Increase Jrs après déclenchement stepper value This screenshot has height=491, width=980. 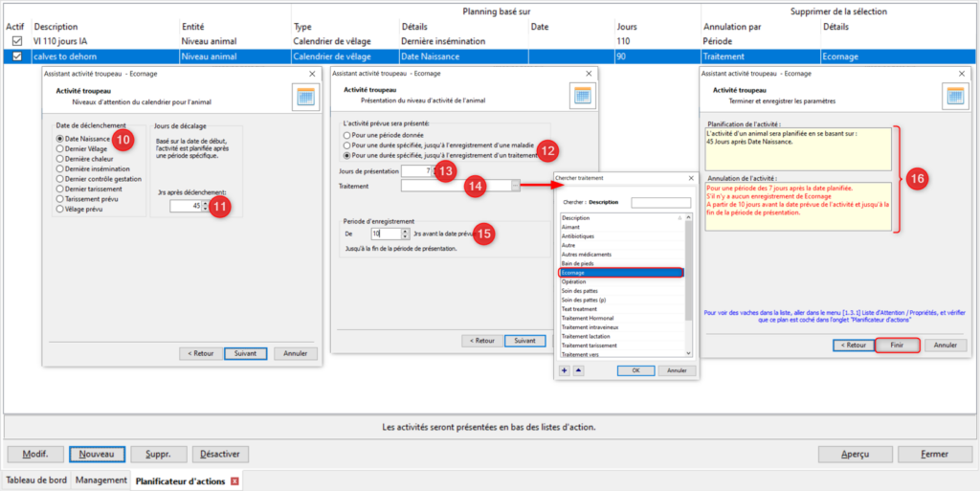(206, 204)
